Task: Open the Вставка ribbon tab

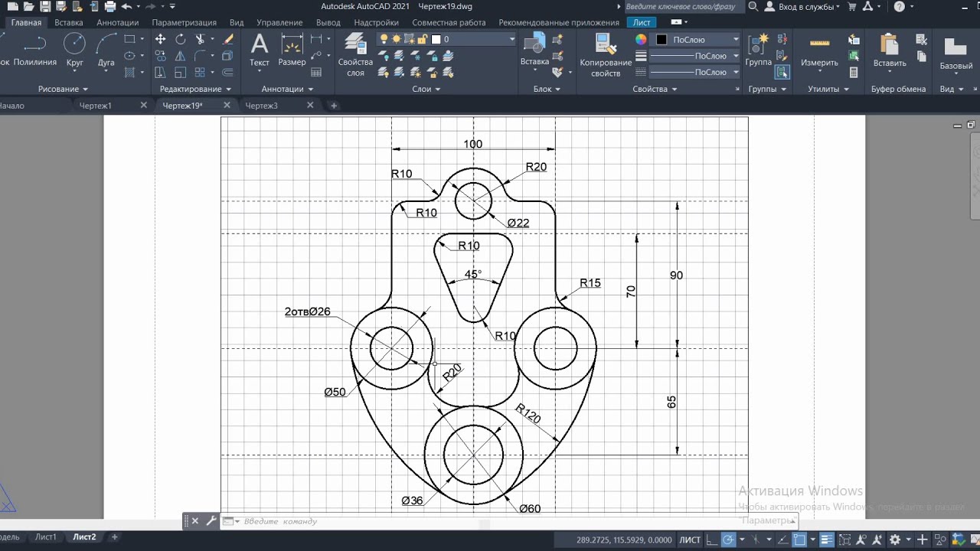Action: click(69, 23)
